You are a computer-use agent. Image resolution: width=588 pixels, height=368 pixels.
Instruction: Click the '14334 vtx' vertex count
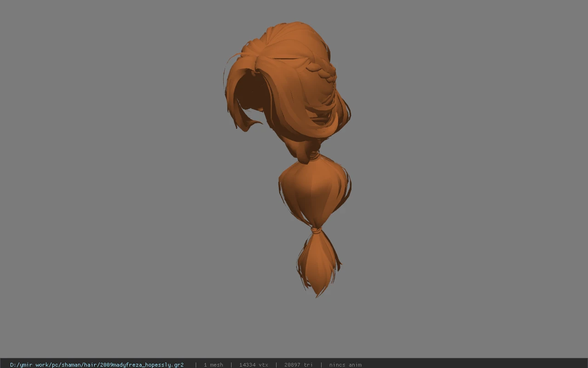point(254,365)
